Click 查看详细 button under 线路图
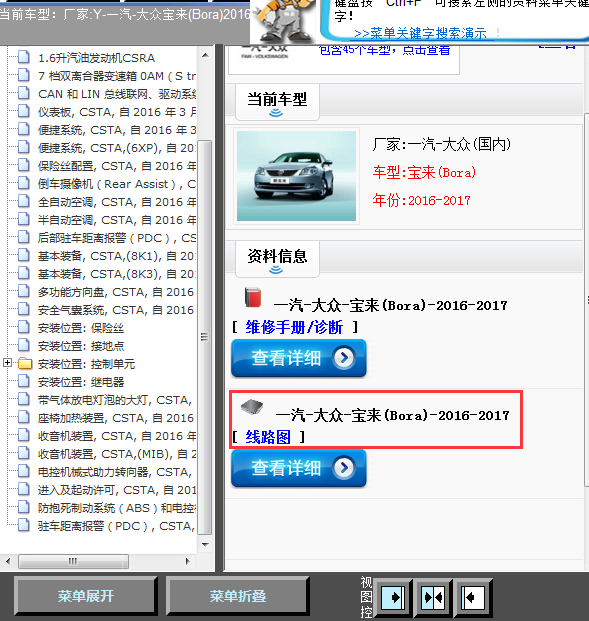Image resolution: width=589 pixels, height=621 pixels. (x=299, y=468)
